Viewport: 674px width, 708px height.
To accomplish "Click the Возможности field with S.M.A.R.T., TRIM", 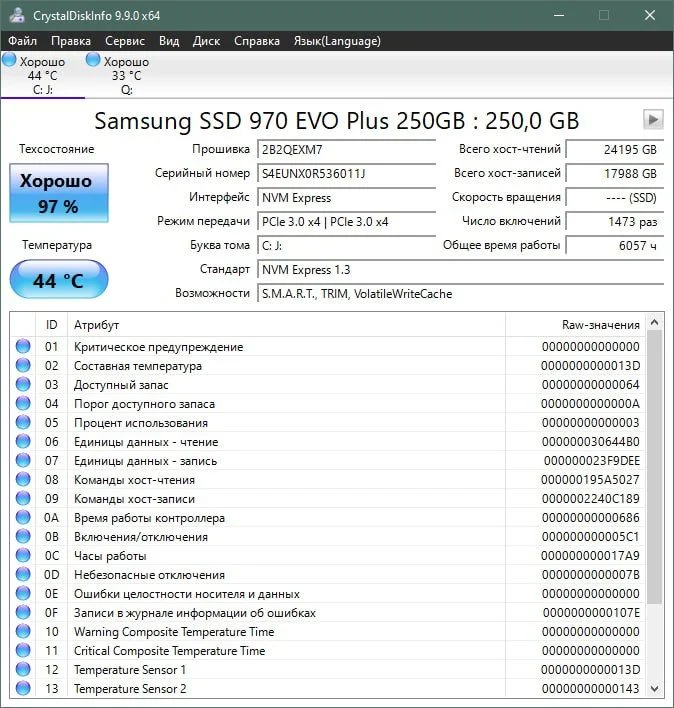I will pos(460,293).
